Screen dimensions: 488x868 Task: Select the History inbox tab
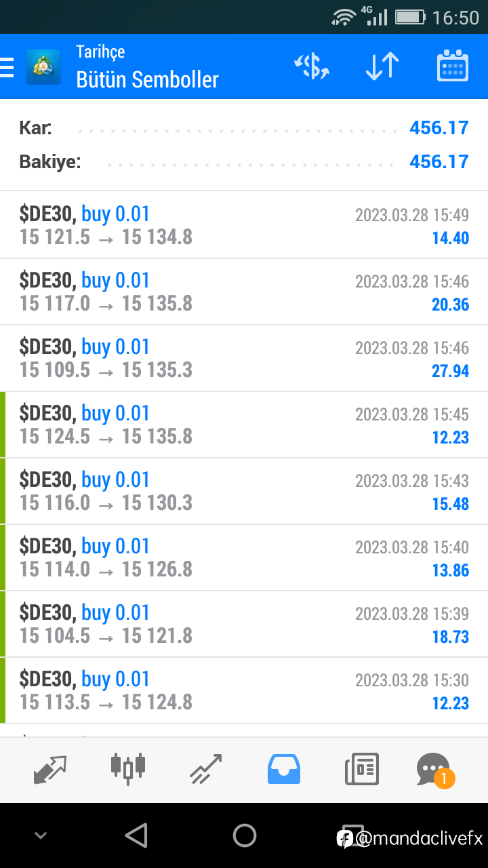[x=284, y=769]
